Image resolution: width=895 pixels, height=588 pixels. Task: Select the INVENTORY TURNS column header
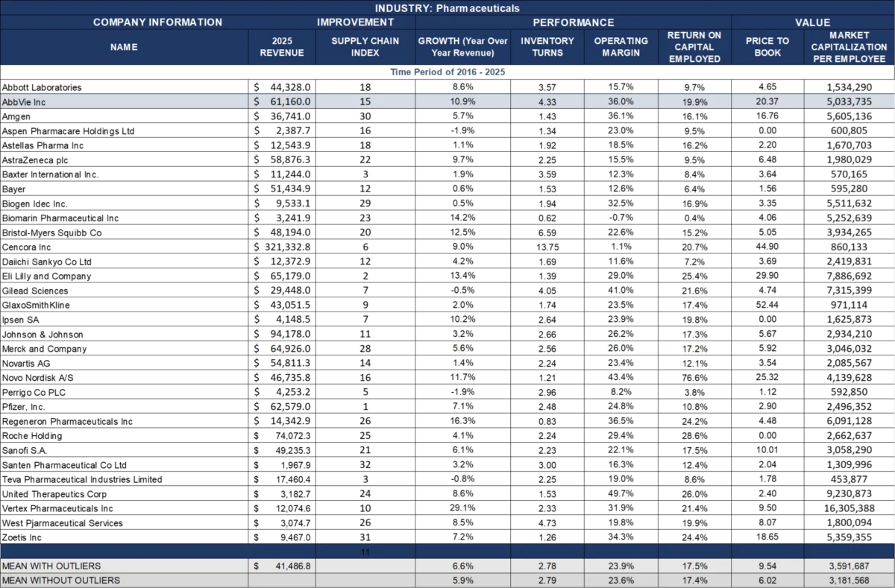[547, 47]
